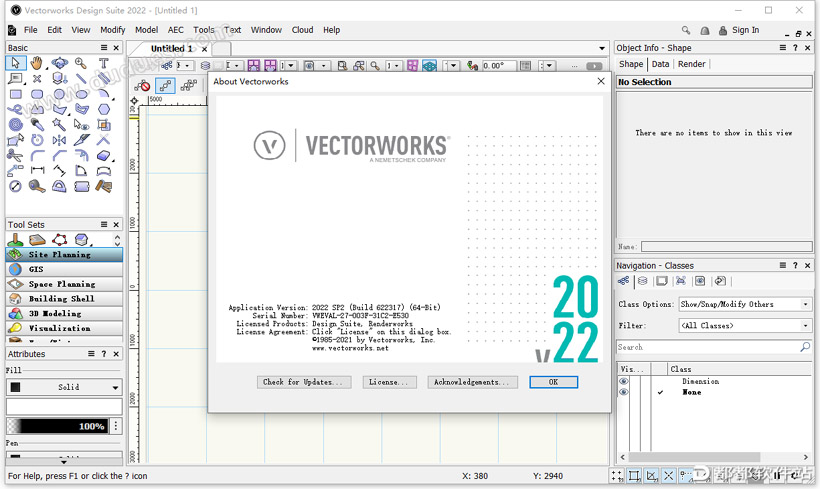Screen dimensions: 820x489
Task: Toggle Snap to Object in status bar
Action: [634, 475]
